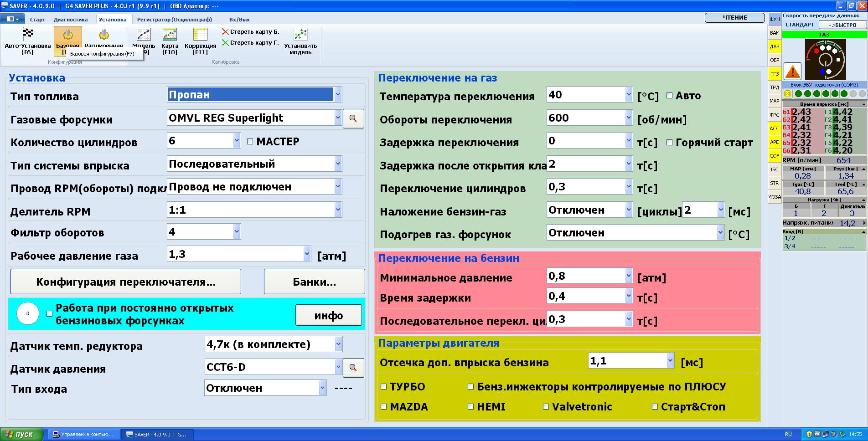
Task: Expand the Минимальное давление dropdown
Action: tap(629, 276)
